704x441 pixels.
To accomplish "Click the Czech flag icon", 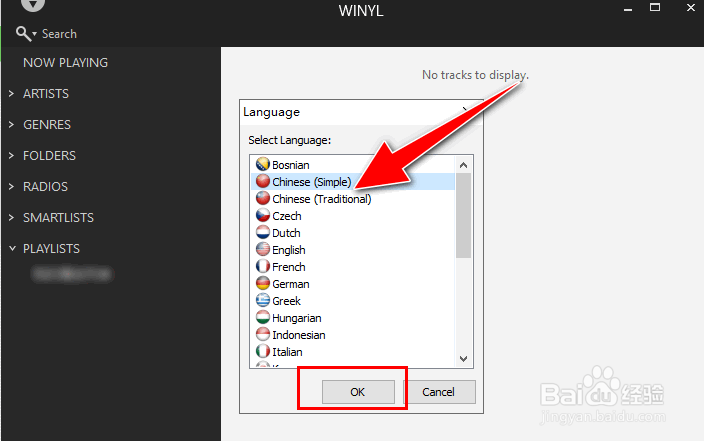I will point(263,215).
